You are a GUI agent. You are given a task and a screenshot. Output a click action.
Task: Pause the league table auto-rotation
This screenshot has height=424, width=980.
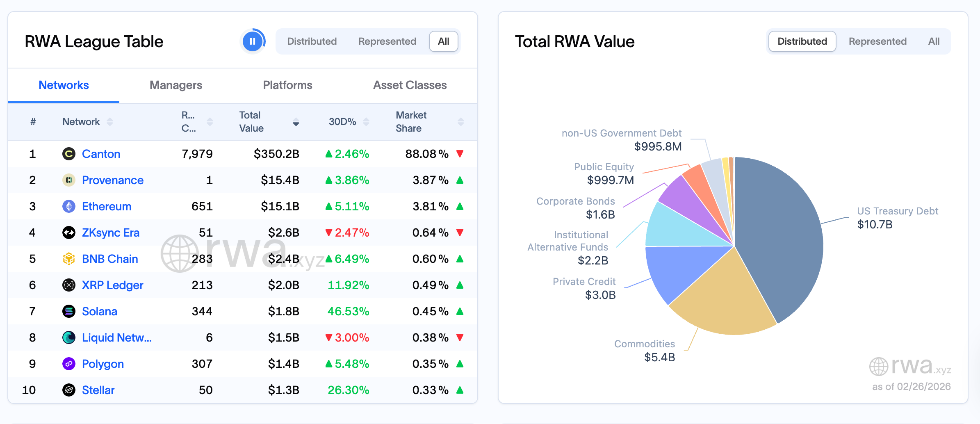(253, 41)
